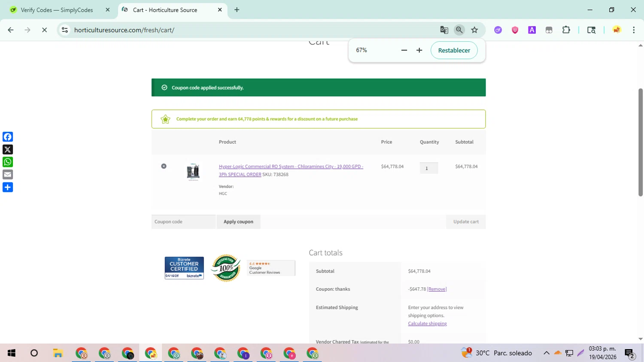
Task: Click the 100% Satisfaction Guaranteed seal
Action: point(226,268)
